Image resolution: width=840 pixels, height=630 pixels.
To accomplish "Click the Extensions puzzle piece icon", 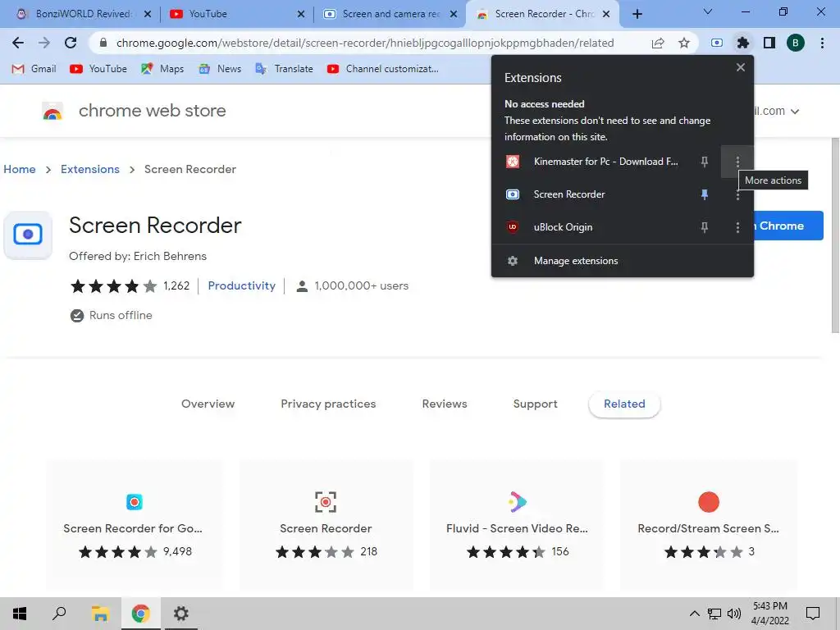I will click(x=743, y=43).
